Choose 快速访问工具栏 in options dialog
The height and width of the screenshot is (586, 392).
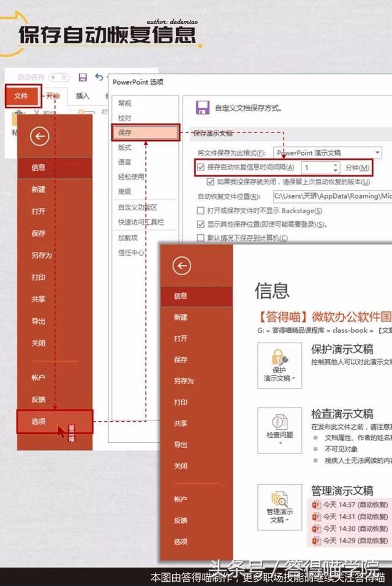pos(141,222)
